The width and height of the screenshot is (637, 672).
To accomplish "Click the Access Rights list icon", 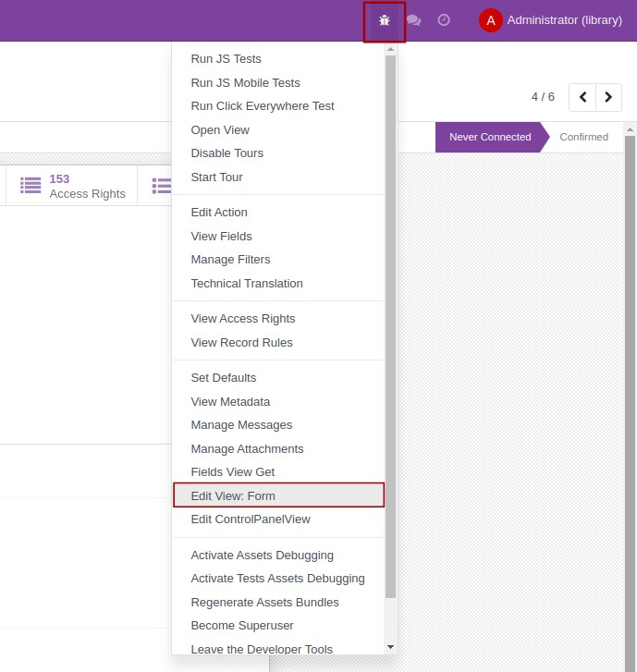I will [x=31, y=186].
